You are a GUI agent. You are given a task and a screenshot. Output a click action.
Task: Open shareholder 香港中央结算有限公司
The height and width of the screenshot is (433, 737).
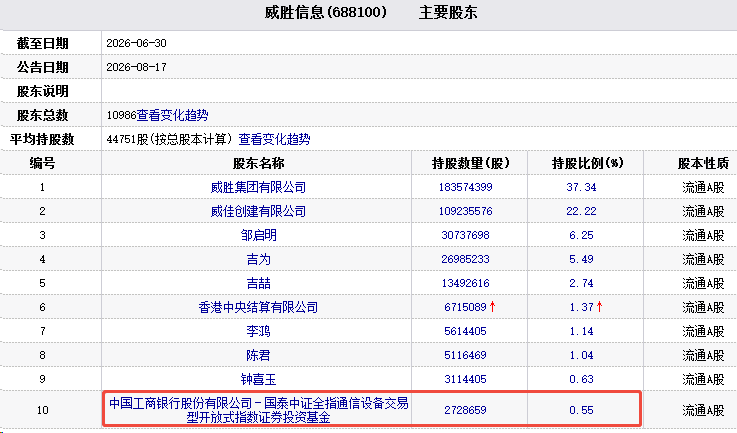pyautogui.click(x=258, y=307)
